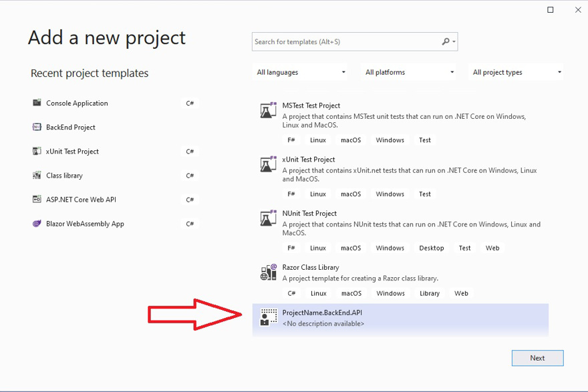Click the Console Application template icon
The height and width of the screenshot is (392, 588).
tap(37, 103)
